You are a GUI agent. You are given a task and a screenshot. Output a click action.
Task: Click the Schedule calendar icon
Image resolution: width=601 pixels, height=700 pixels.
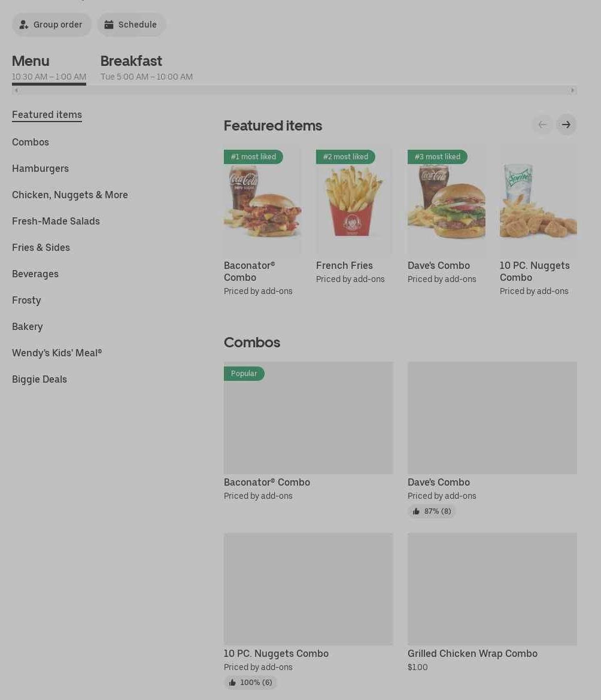coord(109,25)
